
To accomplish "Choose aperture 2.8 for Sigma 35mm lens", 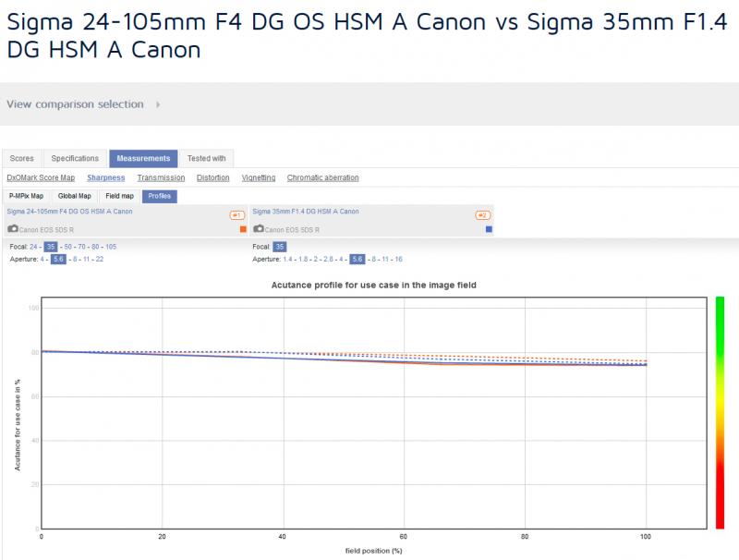I will (329, 260).
